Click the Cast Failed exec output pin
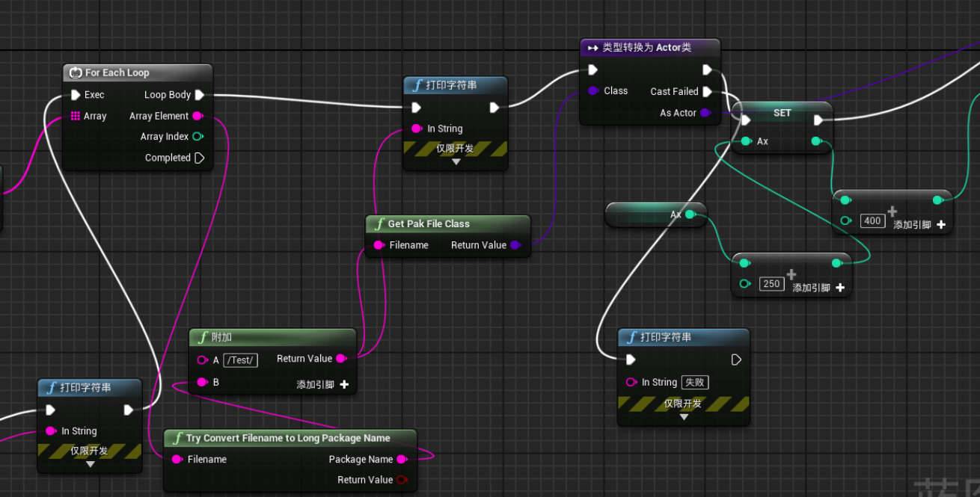The width and height of the screenshot is (980, 497). (706, 91)
